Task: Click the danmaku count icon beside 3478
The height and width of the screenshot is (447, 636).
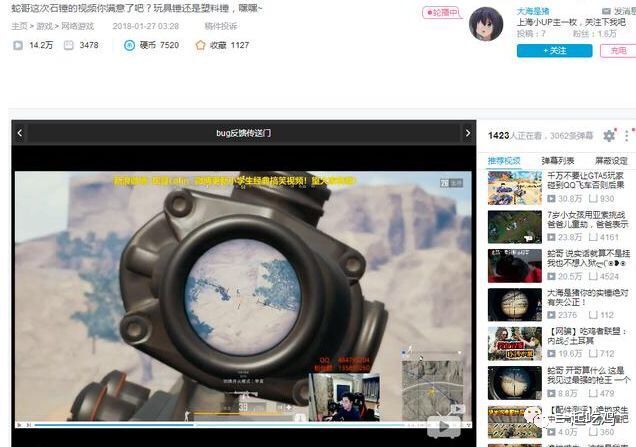Action: pos(69,45)
